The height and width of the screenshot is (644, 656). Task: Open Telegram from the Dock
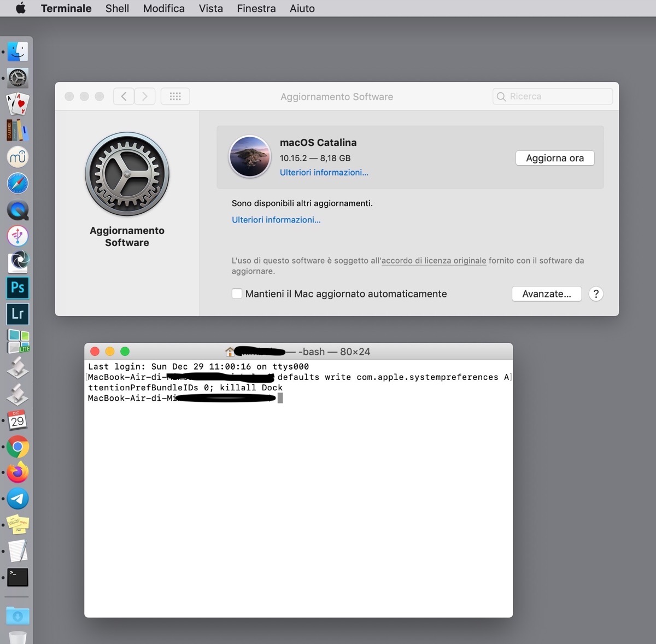pos(17,499)
